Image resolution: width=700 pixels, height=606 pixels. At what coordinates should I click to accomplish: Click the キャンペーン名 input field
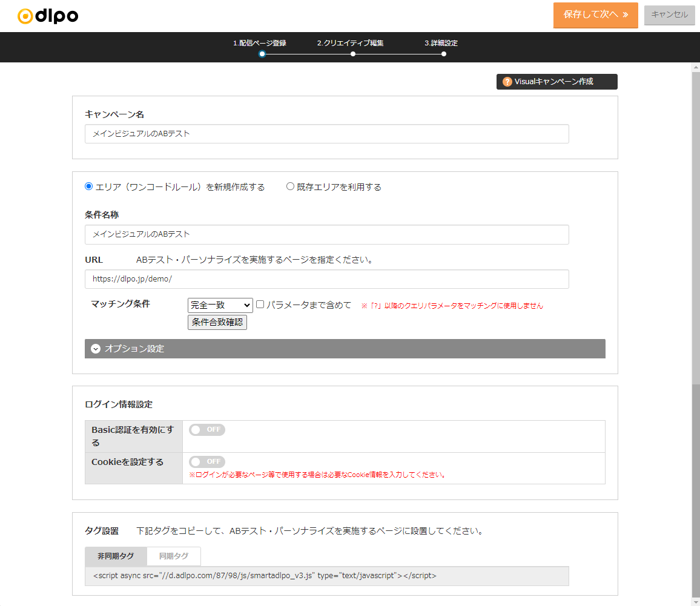tap(327, 134)
